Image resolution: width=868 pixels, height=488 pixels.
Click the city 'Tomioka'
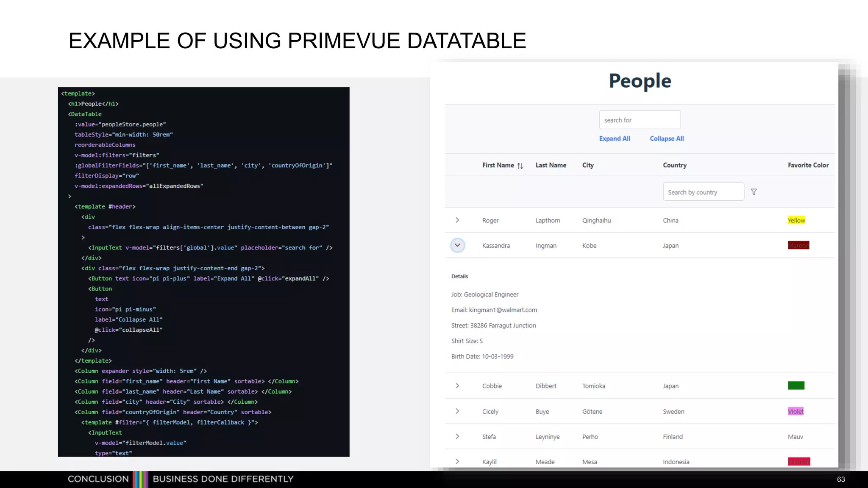[593, 386]
